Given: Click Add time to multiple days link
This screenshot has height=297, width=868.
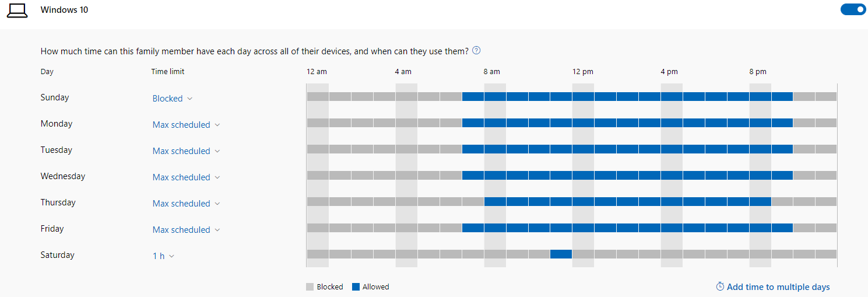Looking at the screenshot, I should (x=778, y=286).
